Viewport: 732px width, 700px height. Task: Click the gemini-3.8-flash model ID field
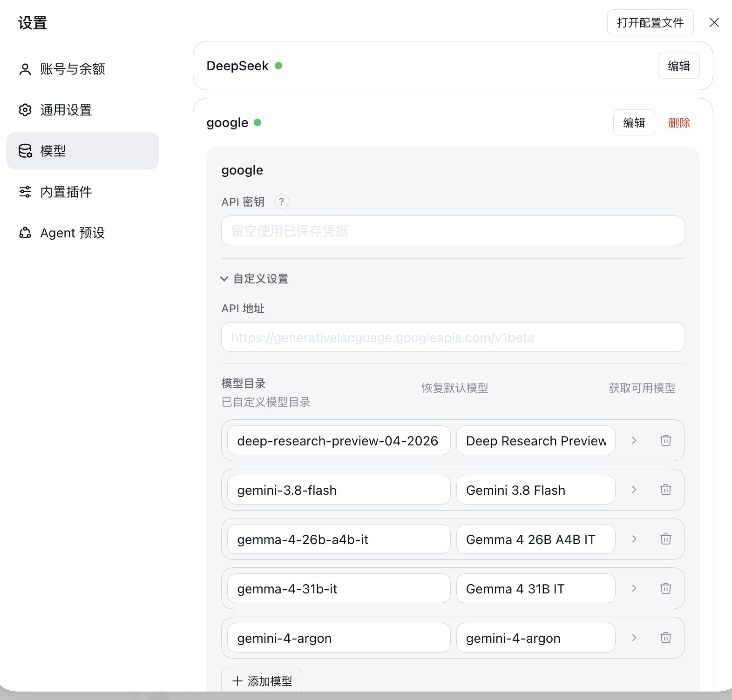point(339,490)
